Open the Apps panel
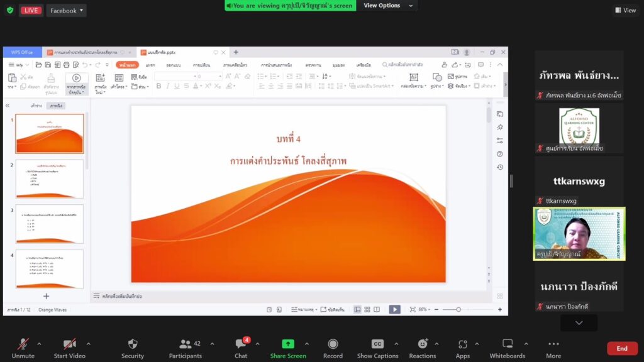 [x=462, y=344]
